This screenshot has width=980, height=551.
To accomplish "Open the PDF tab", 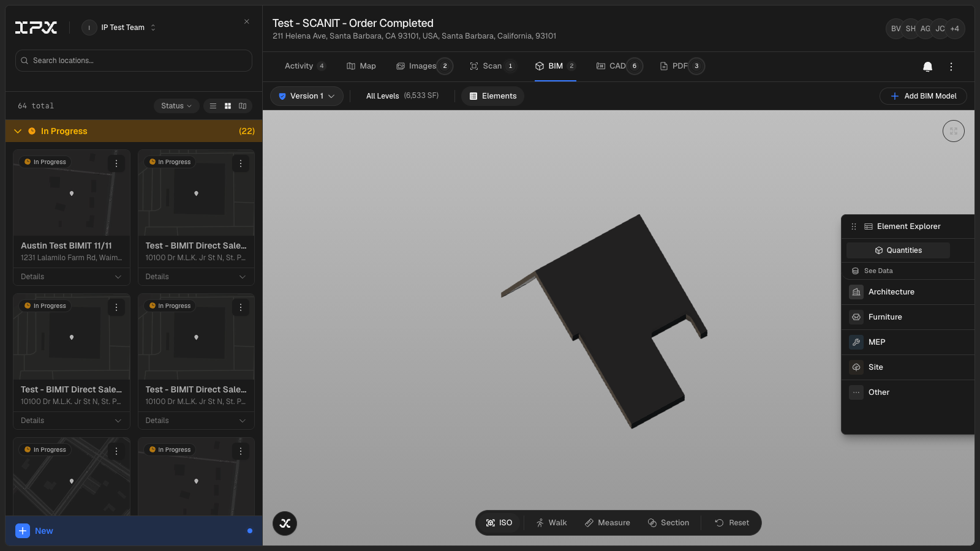I will (682, 66).
